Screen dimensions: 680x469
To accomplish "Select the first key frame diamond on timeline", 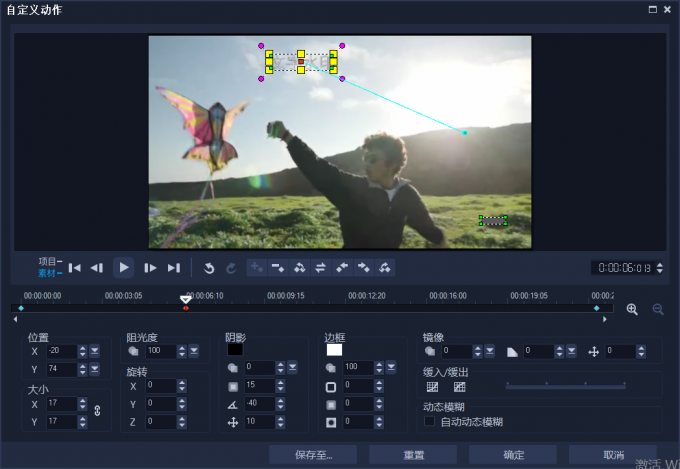I will pyautogui.click(x=21, y=308).
